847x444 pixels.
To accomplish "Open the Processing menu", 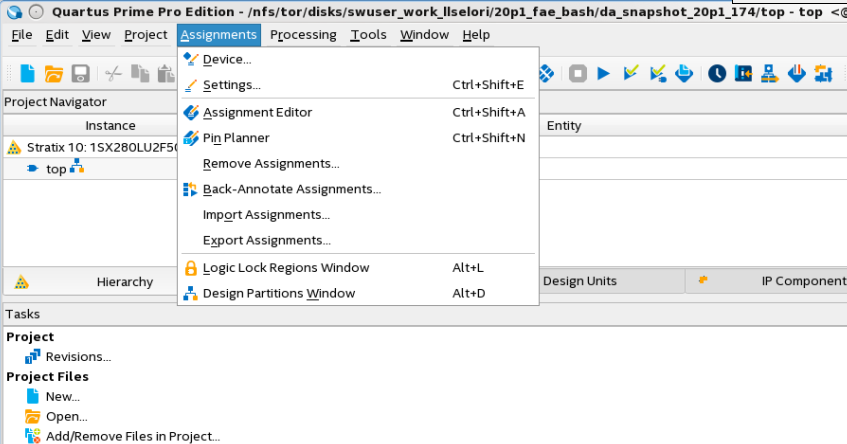I will click(303, 35).
